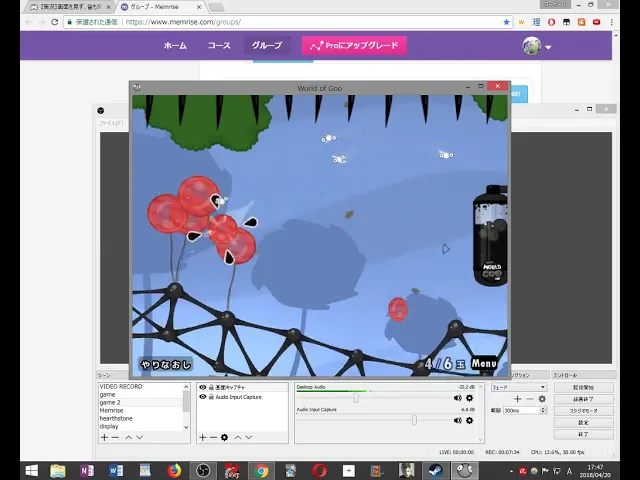This screenshot has height=480, width=640.
Task: Open Desktop Audio settings gear in OBS mixer
Action: (x=469, y=398)
